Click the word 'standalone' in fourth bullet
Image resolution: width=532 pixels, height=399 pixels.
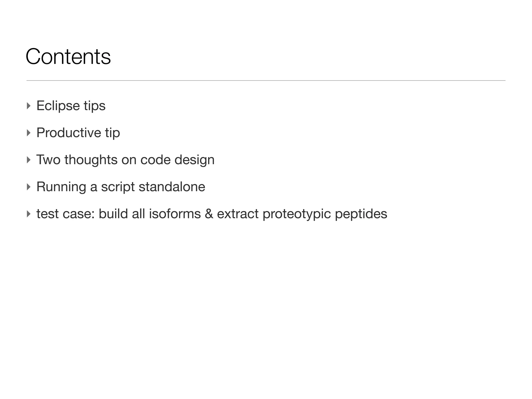[x=172, y=187]
